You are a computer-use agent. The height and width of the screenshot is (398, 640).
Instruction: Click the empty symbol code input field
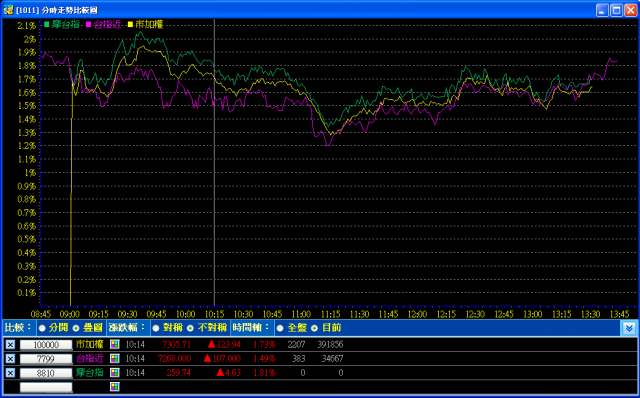pyautogui.click(x=46, y=387)
